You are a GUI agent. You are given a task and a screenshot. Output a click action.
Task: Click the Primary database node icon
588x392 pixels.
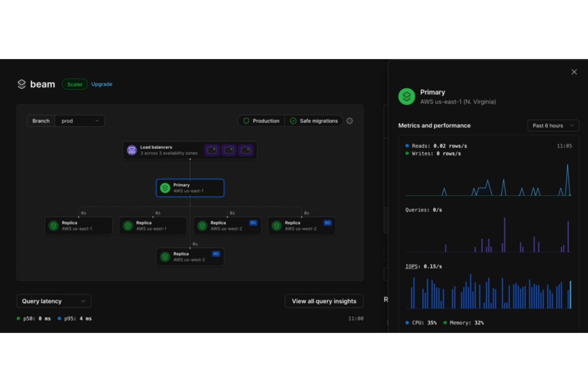pyautogui.click(x=165, y=187)
